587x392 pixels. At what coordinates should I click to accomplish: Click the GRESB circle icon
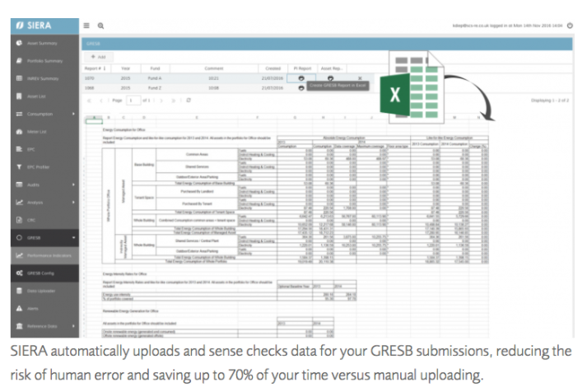[x=19, y=238]
